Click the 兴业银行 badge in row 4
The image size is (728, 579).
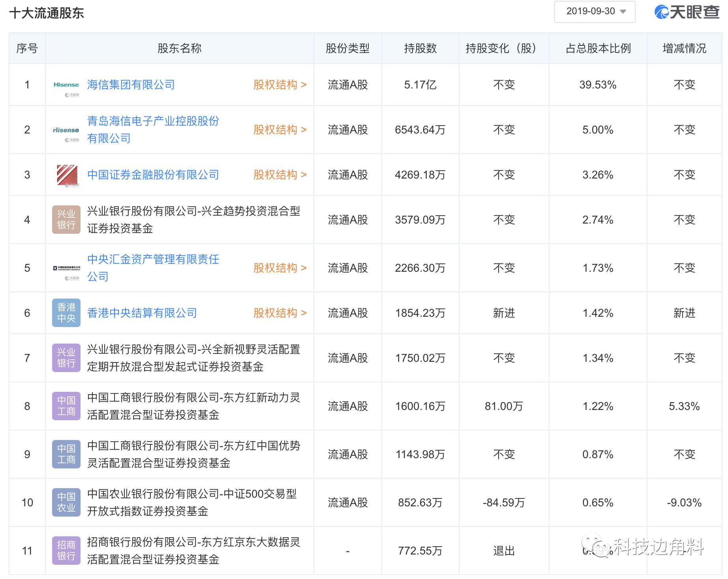point(66,220)
